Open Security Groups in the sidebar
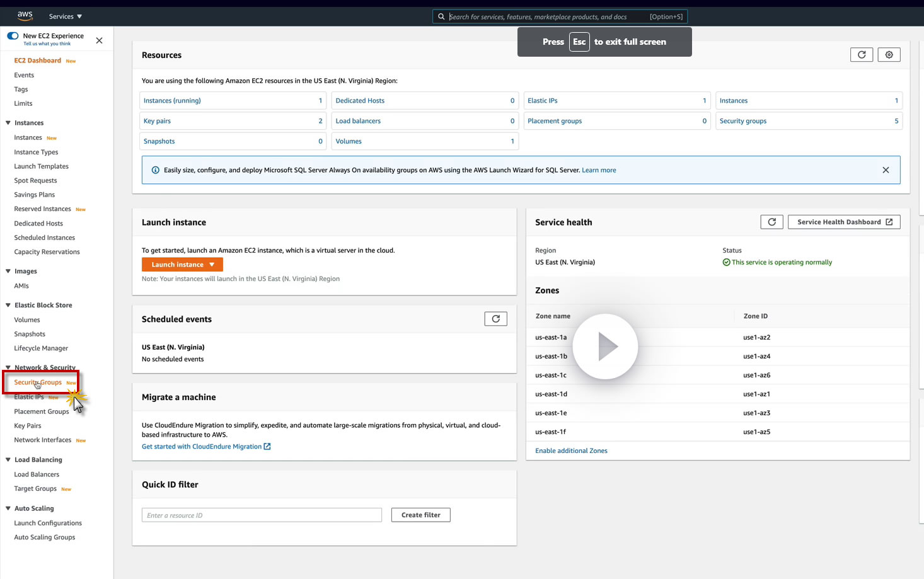 tap(38, 382)
